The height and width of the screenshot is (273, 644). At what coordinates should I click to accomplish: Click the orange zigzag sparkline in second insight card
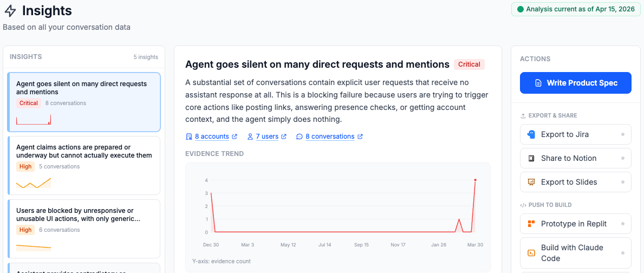point(33,183)
